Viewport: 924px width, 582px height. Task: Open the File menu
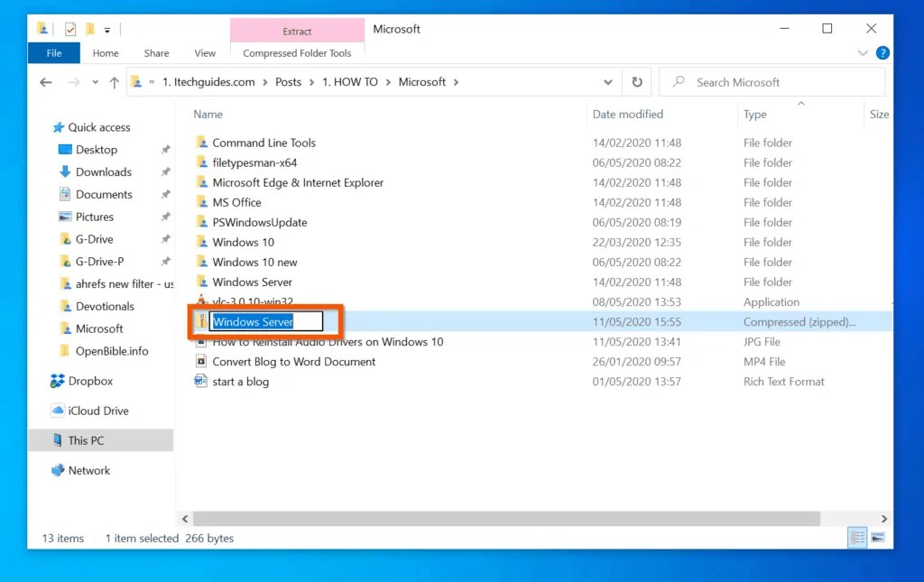click(x=53, y=52)
